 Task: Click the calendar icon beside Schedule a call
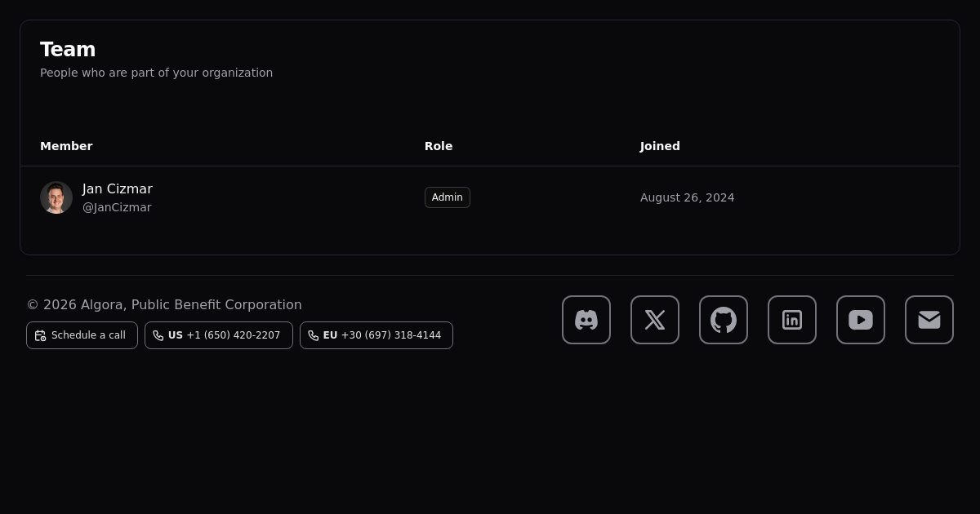[40, 335]
